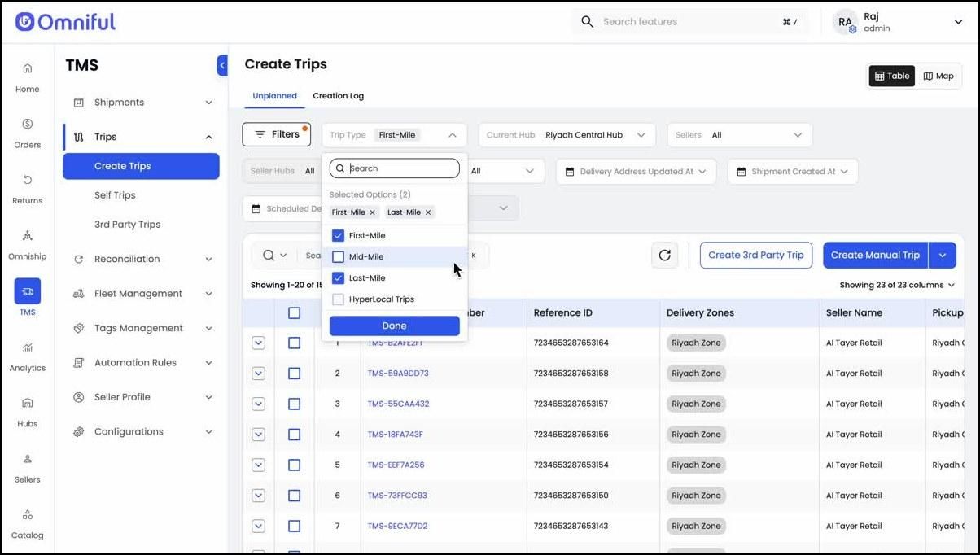
Task: Open the Omniship module icon
Action: point(27,245)
